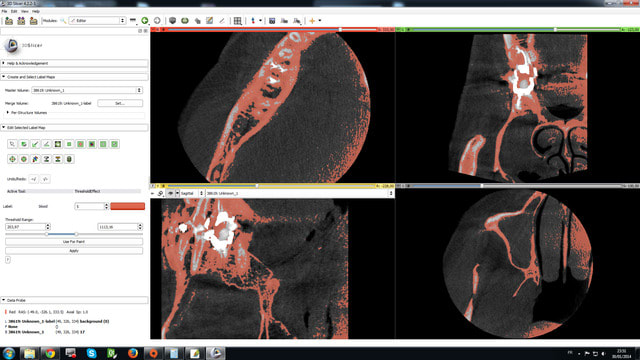
Task: Expand the Help & Acknowledgement section
Action: [x=74, y=63]
